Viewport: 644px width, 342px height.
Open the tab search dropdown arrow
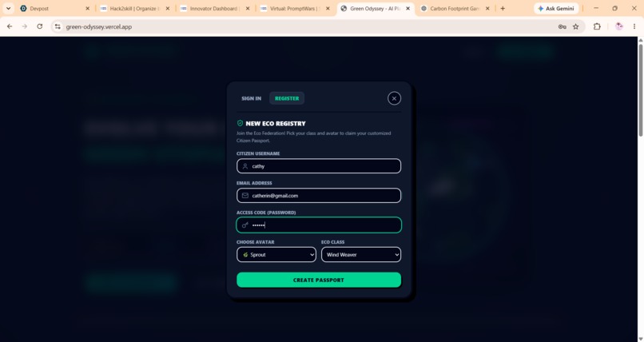(x=8, y=9)
